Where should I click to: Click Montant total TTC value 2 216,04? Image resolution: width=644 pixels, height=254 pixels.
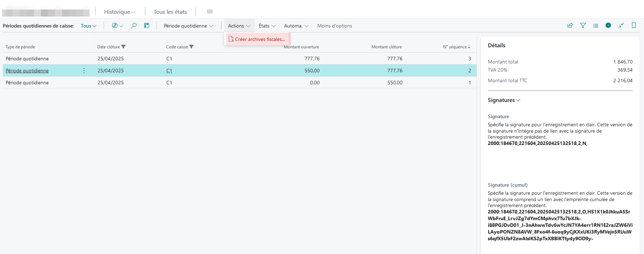click(623, 80)
